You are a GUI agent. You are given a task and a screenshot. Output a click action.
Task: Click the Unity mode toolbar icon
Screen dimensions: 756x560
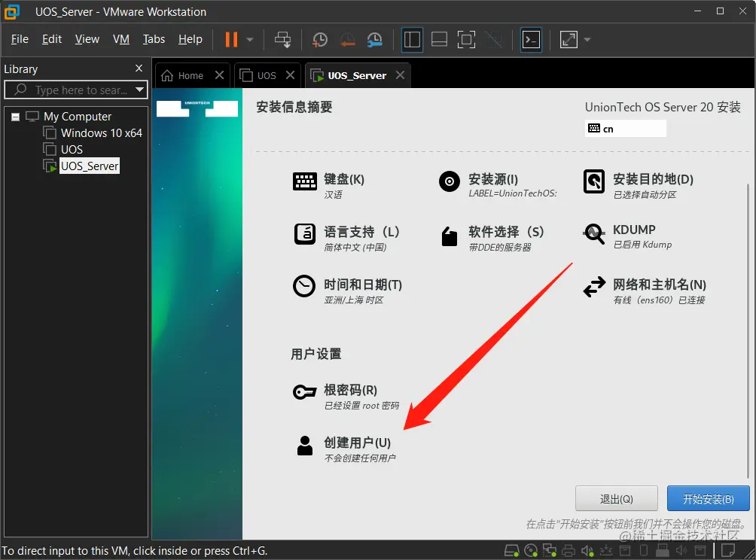click(494, 40)
